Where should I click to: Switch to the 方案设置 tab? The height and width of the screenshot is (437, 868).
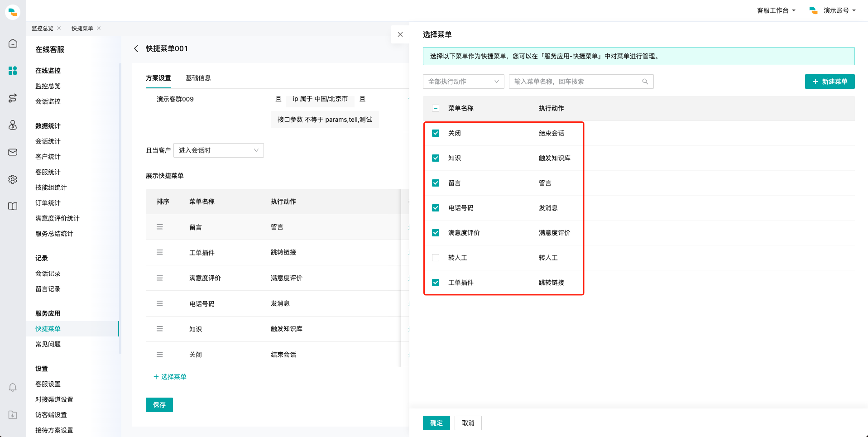[x=158, y=78]
